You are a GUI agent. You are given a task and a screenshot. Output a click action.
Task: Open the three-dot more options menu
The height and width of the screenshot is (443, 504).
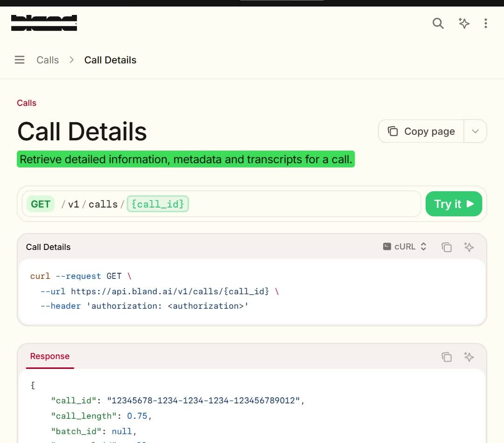coord(486,23)
